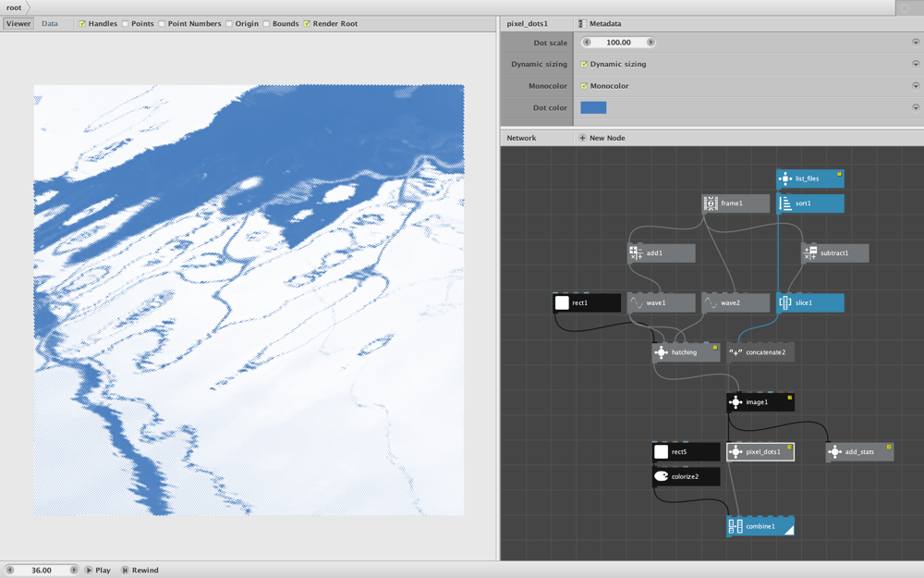Click the Network panel label
Screen dimensions: 924x578
click(x=521, y=138)
